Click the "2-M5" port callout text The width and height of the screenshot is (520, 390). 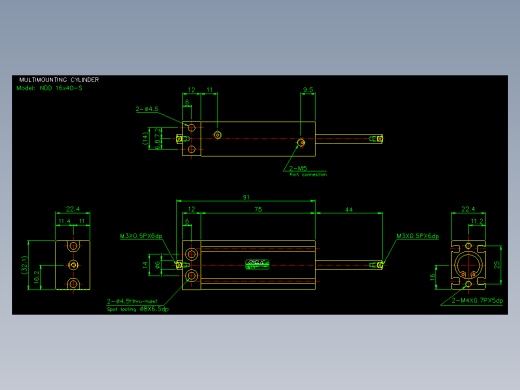click(x=298, y=168)
